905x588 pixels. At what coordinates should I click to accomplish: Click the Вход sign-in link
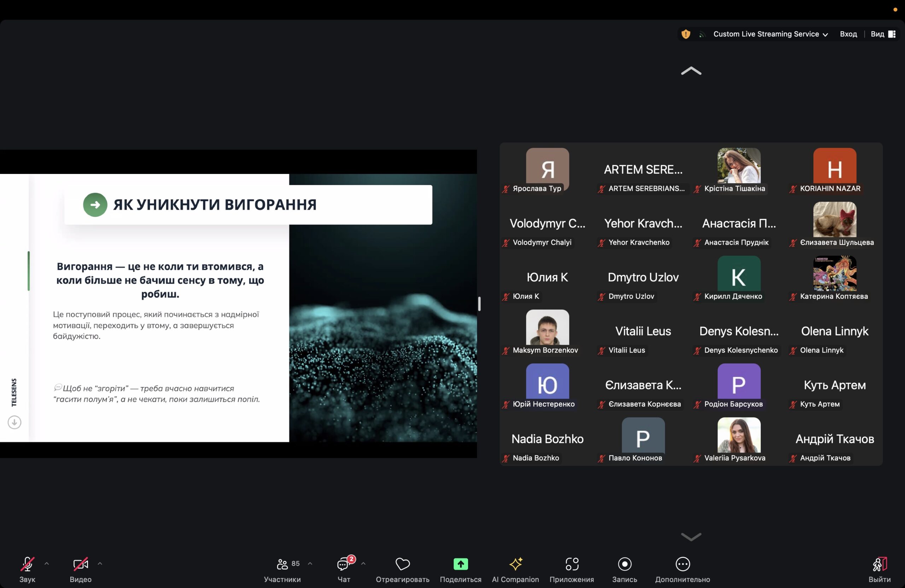tap(848, 34)
